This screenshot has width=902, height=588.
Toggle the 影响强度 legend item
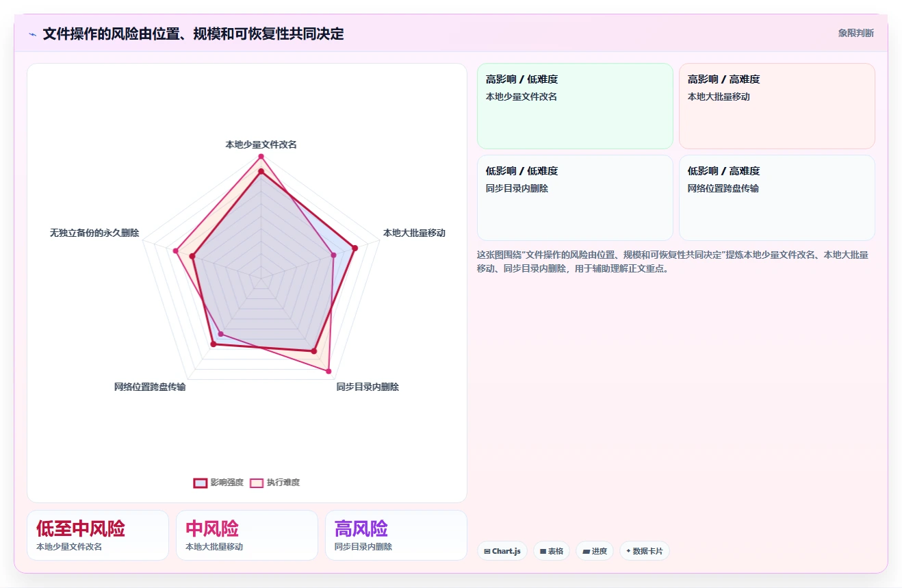coord(218,483)
